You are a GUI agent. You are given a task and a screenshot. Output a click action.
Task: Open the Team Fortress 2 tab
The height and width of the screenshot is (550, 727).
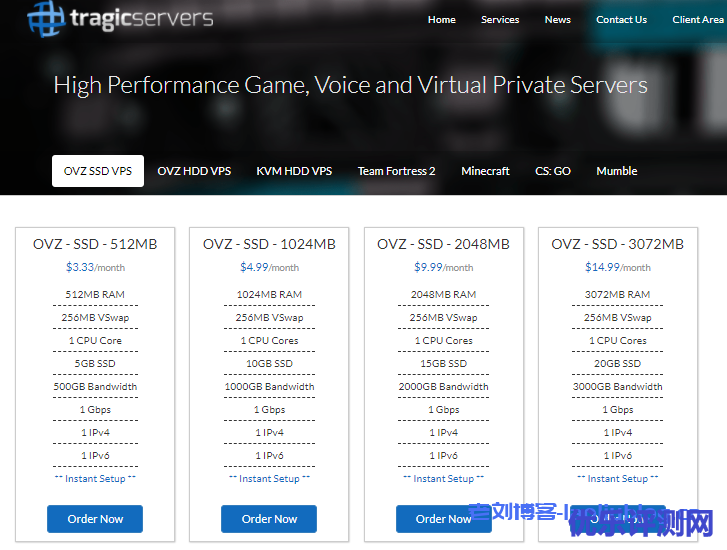[x=396, y=171]
